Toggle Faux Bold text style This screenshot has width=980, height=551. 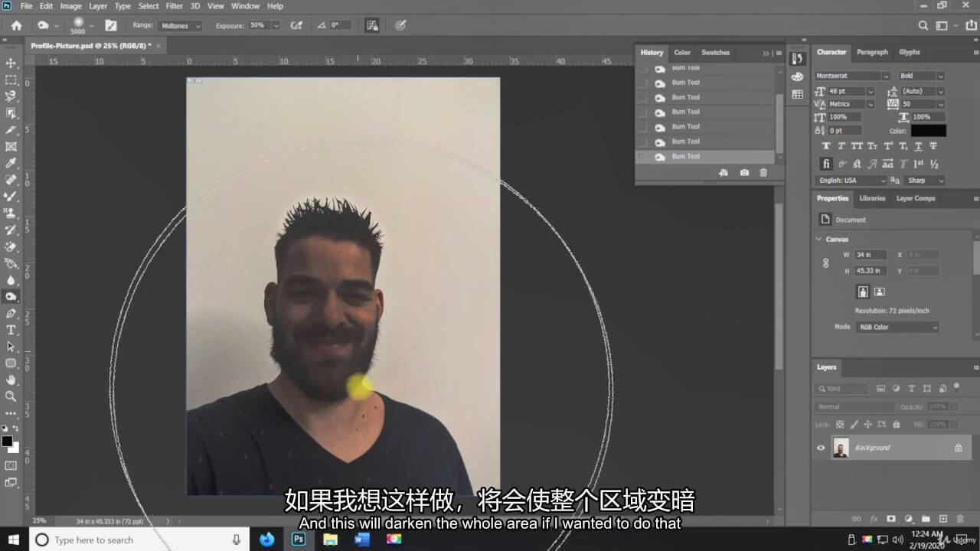click(x=826, y=146)
